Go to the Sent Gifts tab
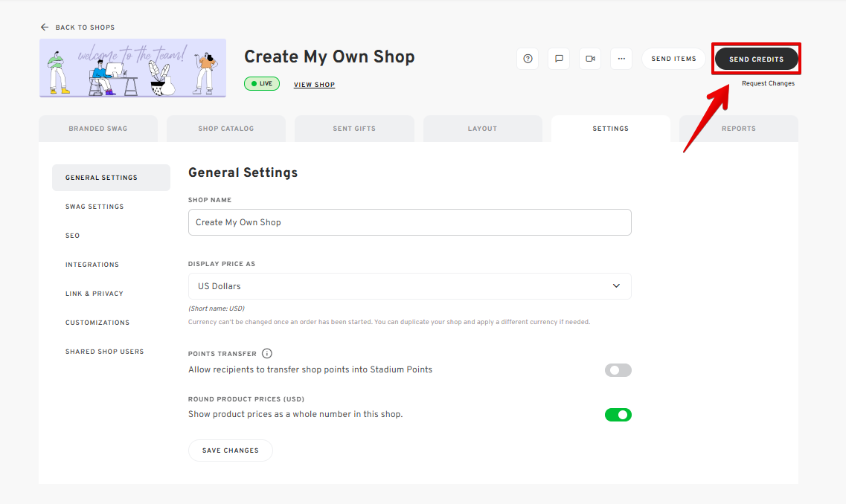The height and width of the screenshot is (504, 846). pos(354,129)
